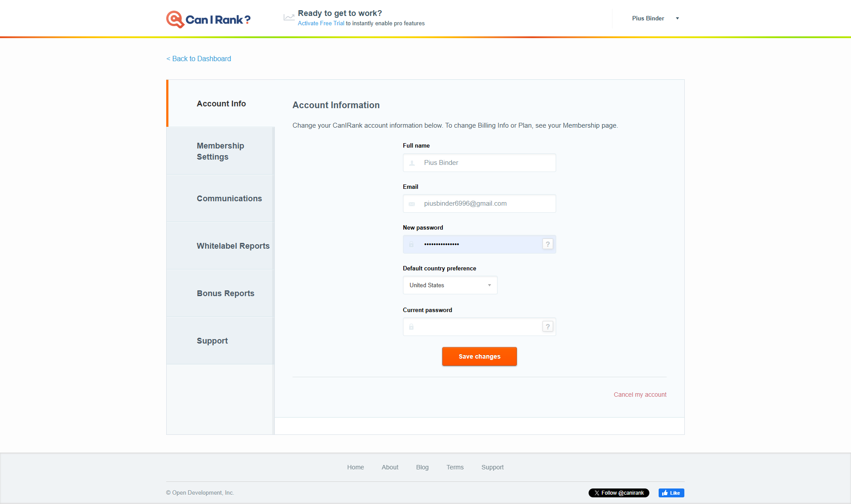Switch to Communications tab
The height and width of the screenshot is (504, 851).
[229, 199]
